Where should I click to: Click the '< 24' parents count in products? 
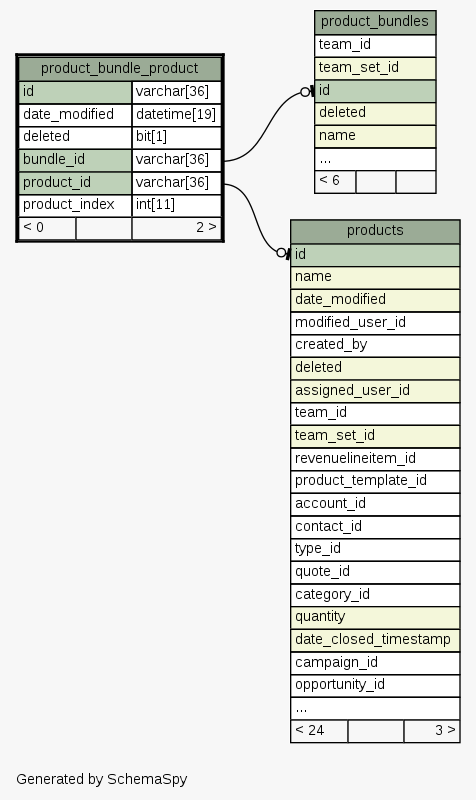pos(319,731)
